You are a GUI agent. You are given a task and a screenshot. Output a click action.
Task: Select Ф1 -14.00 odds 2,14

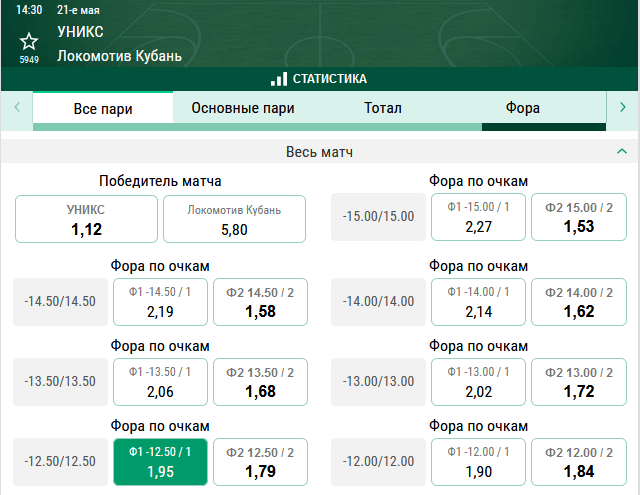pos(478,302)
